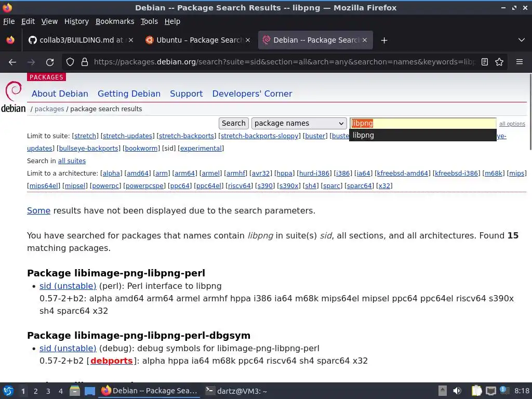Close the collab3/BUILDING.md tab

click(x=131, y=40)
